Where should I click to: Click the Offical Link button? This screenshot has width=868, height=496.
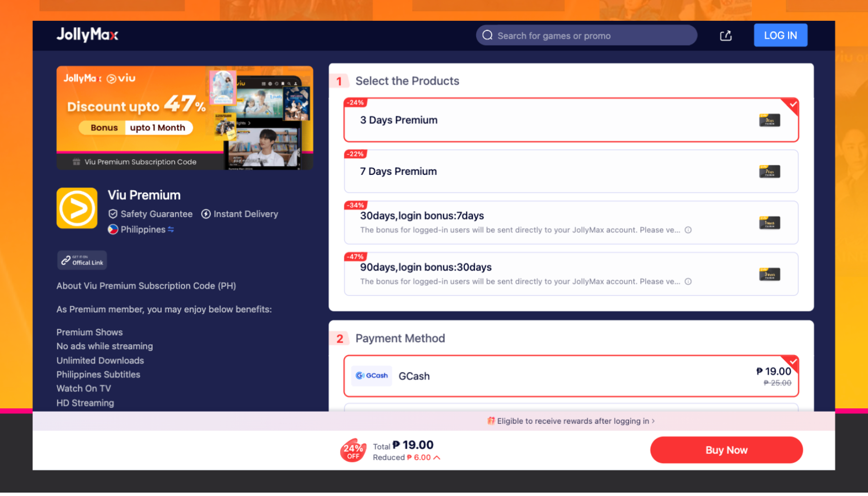tap(81, 260)
